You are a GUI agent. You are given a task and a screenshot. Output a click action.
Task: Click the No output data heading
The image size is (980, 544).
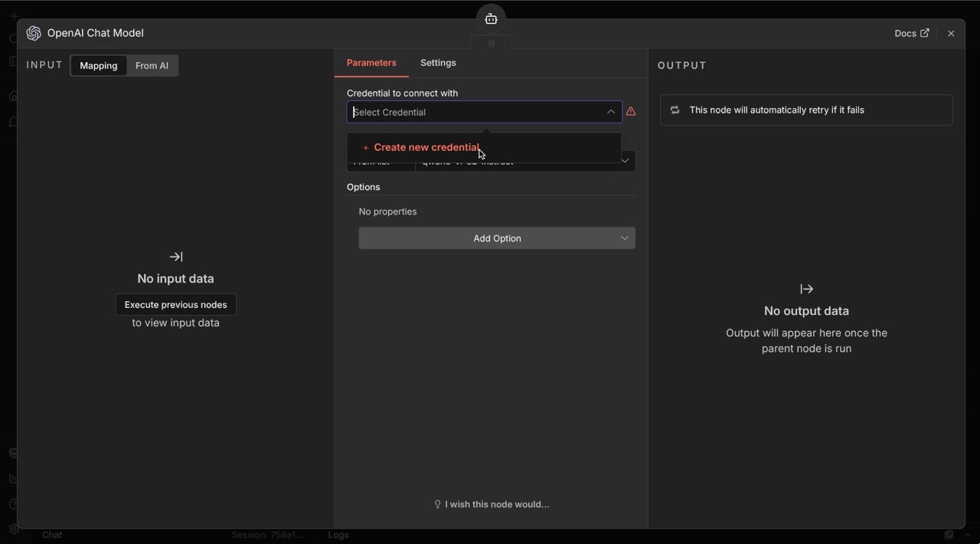806,311
